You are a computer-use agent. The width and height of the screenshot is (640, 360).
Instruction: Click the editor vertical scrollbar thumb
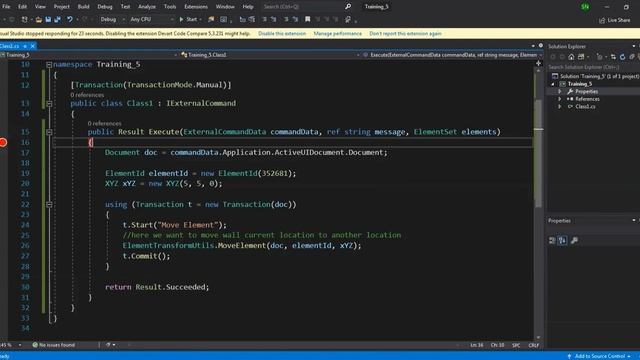(x=538, y=153)
